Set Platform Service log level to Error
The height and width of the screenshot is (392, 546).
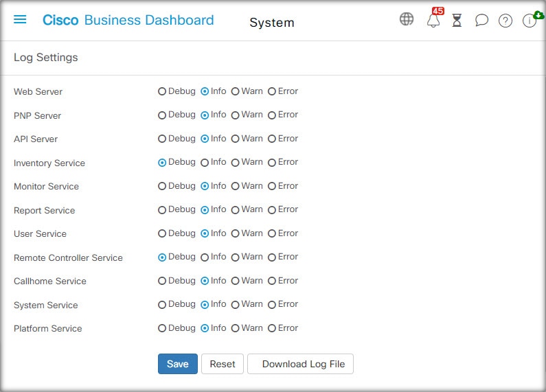[x=272, y=328]
